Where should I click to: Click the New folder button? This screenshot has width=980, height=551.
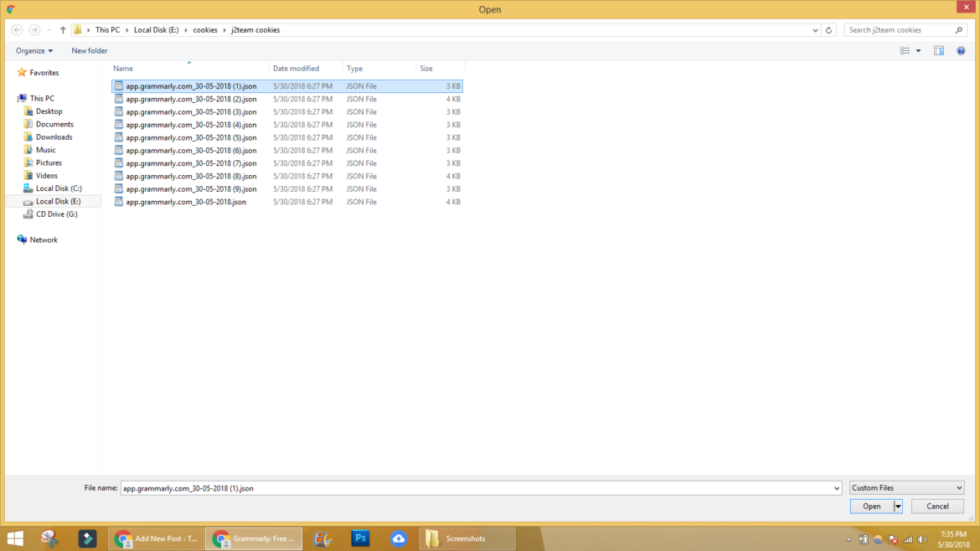point(90,50)
